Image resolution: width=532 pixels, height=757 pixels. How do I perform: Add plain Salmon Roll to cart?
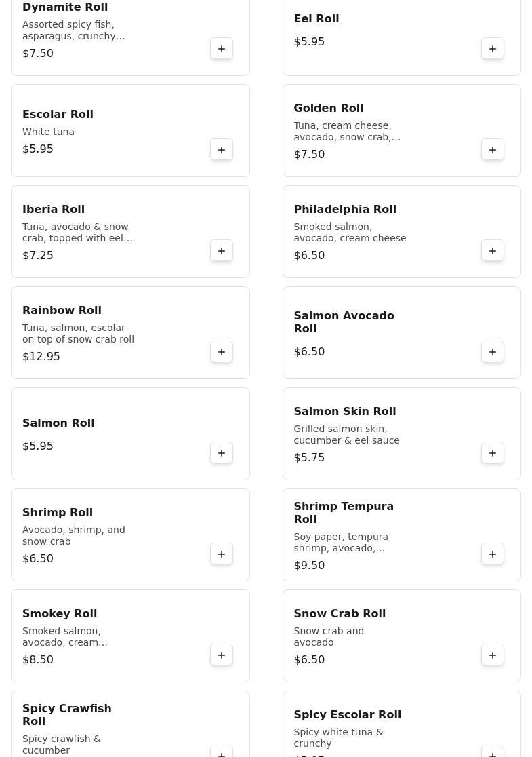click(x=222, y=453)
